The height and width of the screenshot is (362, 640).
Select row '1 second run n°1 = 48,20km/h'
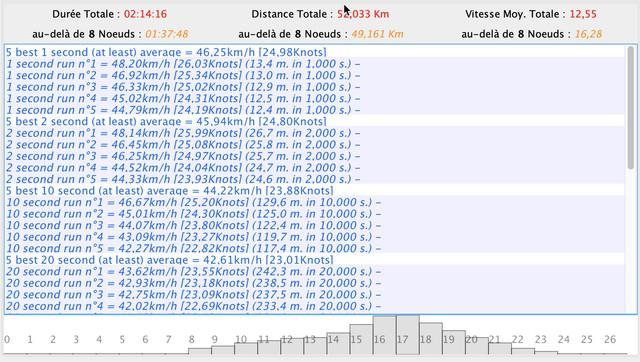pos(315,64)
